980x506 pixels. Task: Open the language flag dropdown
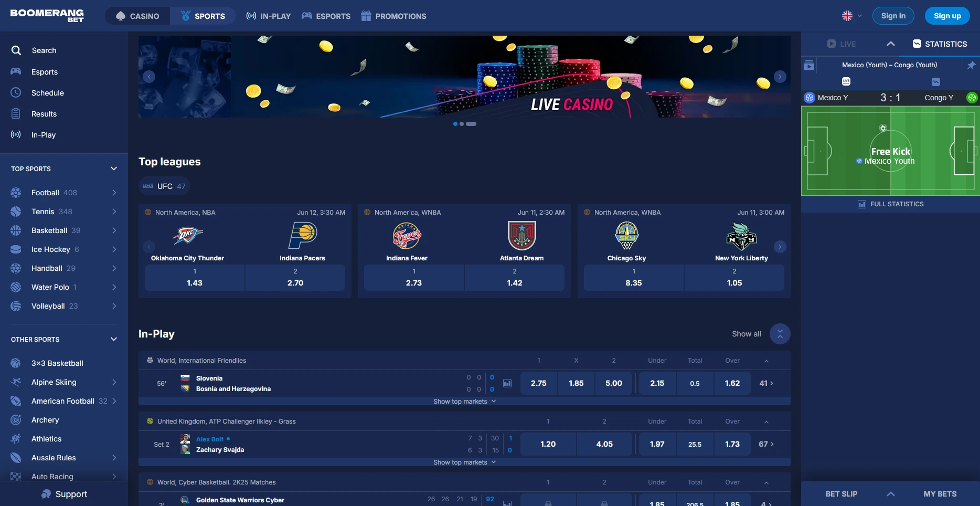coord(852,16)
